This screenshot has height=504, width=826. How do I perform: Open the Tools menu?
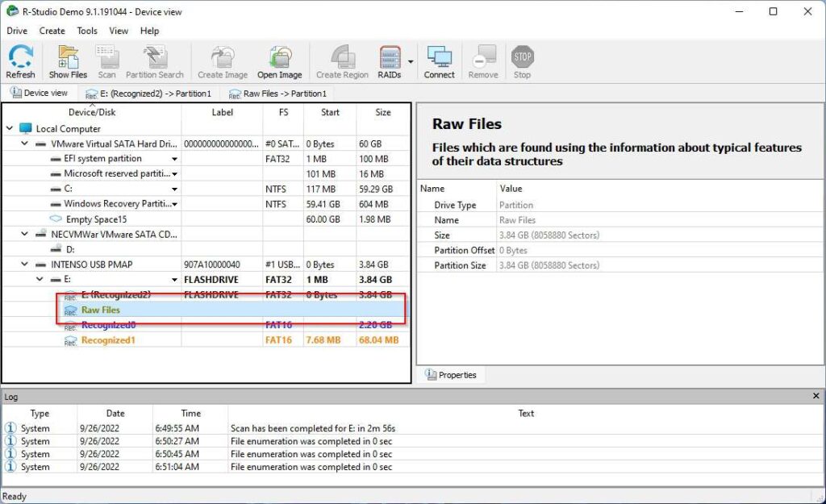[x=86, y=31]
